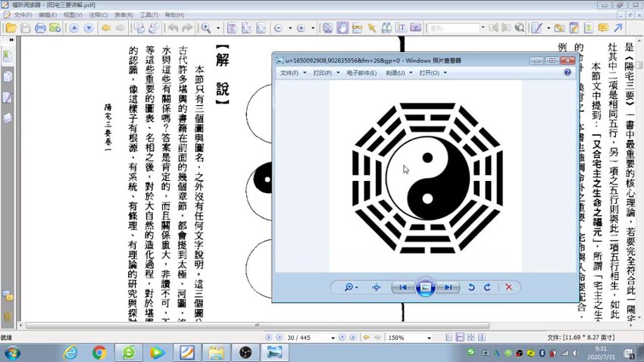This screenshot has height=362, width=644.
Task: Open Photo Viewer zoom magnifier control
Action: pos(351,287)
